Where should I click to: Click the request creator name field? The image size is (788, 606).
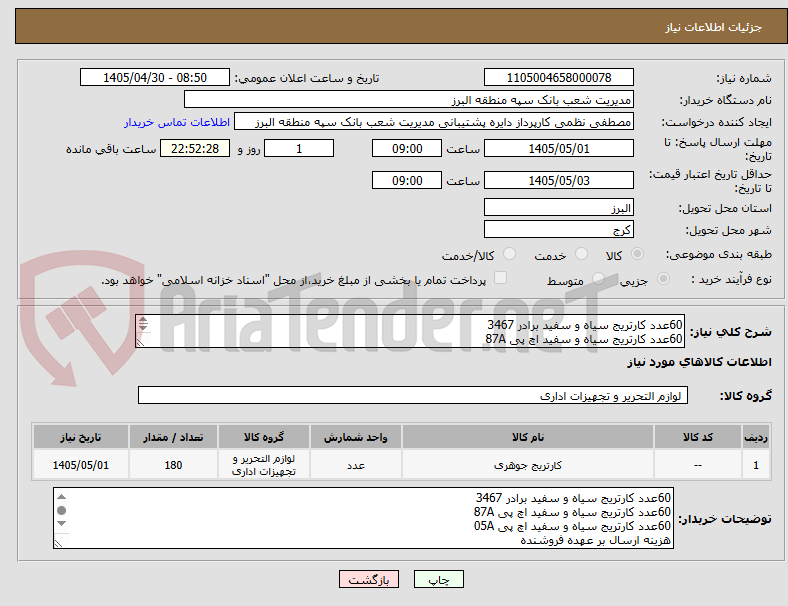pos(434,122)
